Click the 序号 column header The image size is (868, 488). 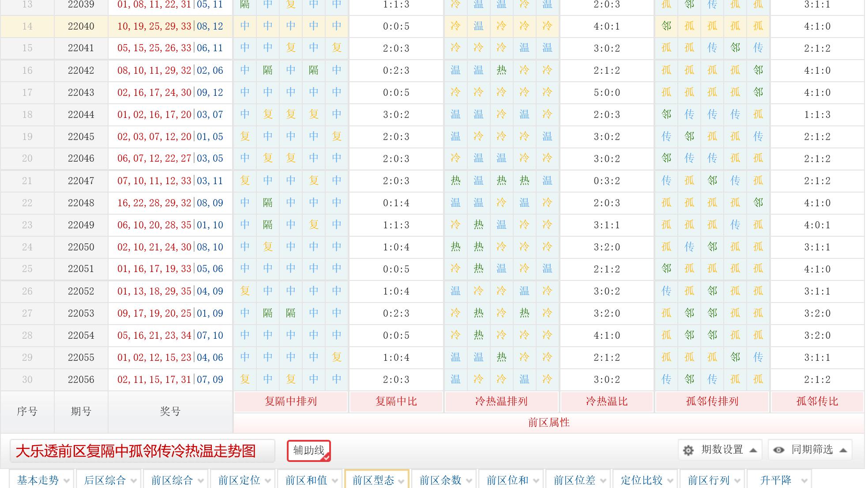[27, 412]
